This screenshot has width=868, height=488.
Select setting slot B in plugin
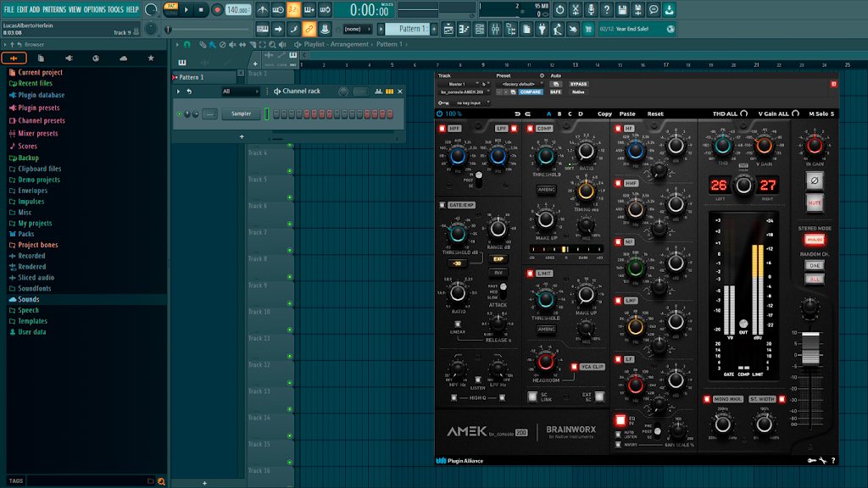[559, 114]
